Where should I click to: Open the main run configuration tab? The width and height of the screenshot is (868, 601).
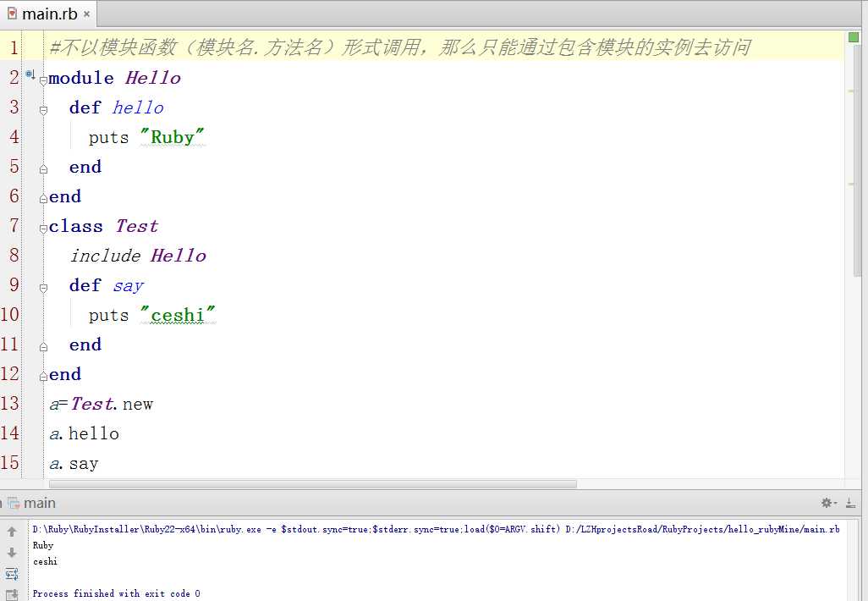(x=32, y=503)
